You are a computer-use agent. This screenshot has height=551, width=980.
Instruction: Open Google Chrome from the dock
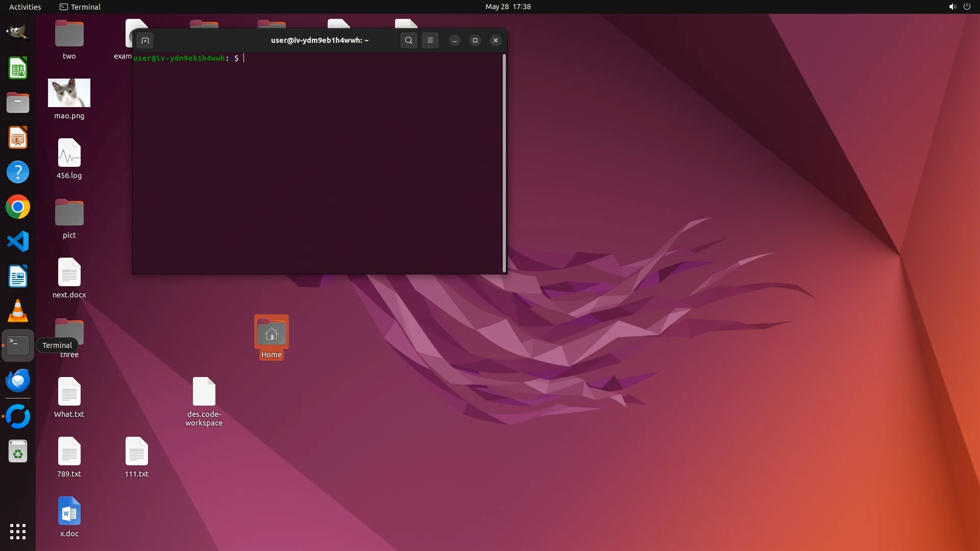point(18,207)
